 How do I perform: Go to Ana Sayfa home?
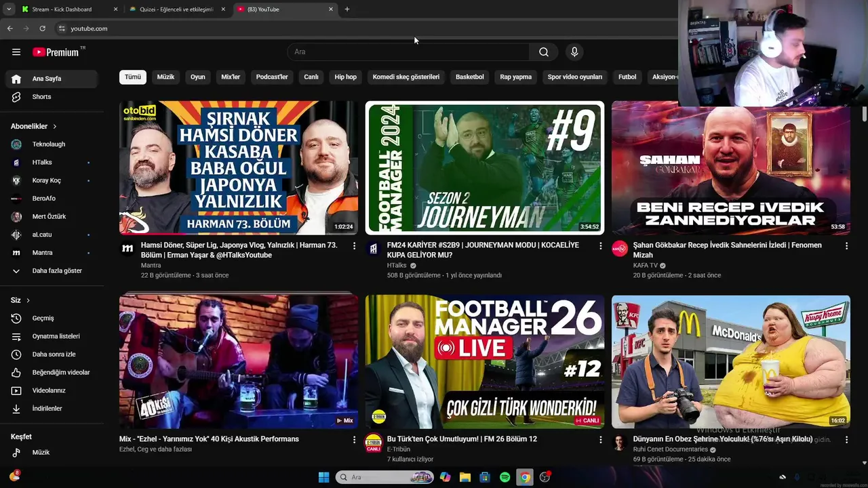click(x=52, y=79)
